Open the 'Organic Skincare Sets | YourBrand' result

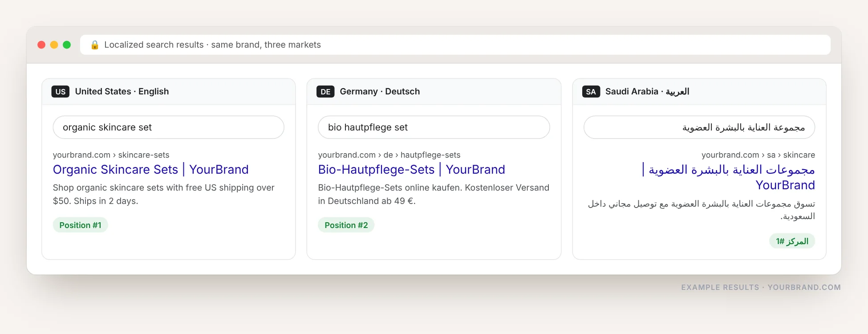pyautogui.click(x=150, y=170)
